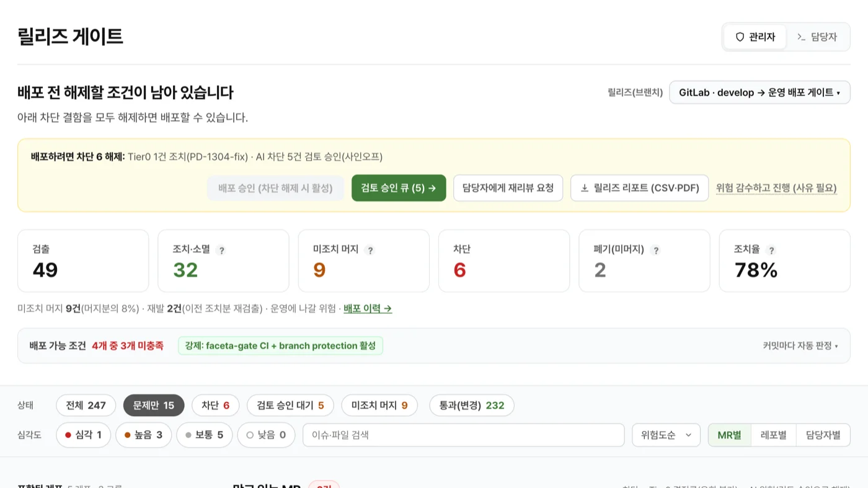Click the 검출 49 card
Image resolution: width=868 pixels, height=488 pixels.
[83, 260]
